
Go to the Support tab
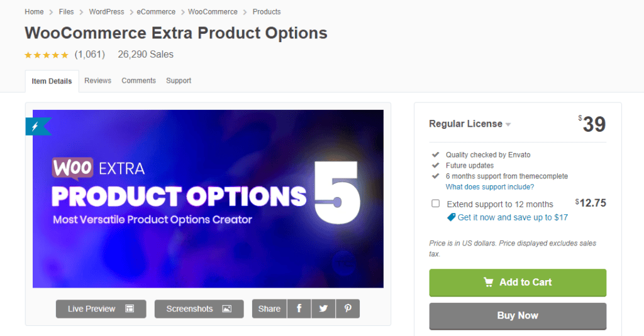point(179,80)
